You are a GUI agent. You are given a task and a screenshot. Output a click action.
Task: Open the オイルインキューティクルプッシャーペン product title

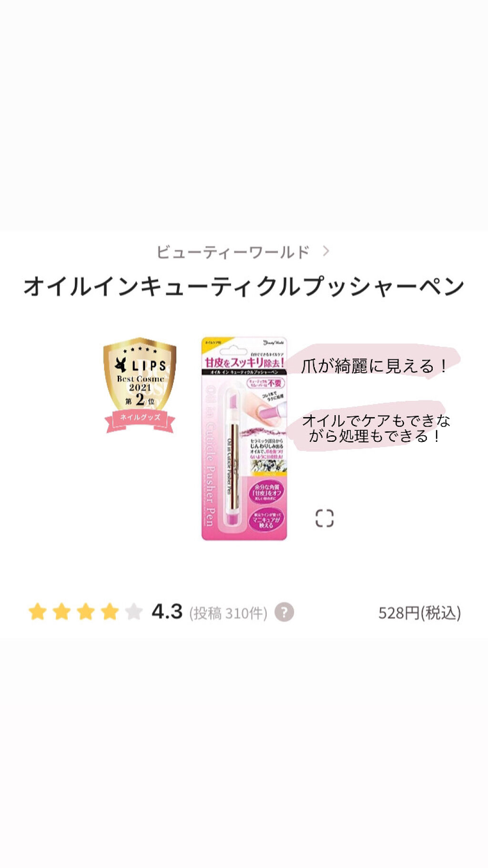(244, 286)
